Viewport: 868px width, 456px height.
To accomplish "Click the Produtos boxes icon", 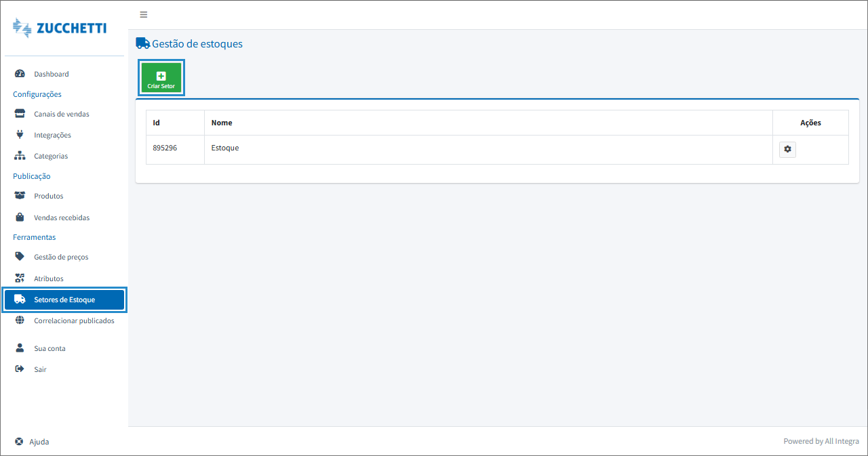I will tap(20, 196).
